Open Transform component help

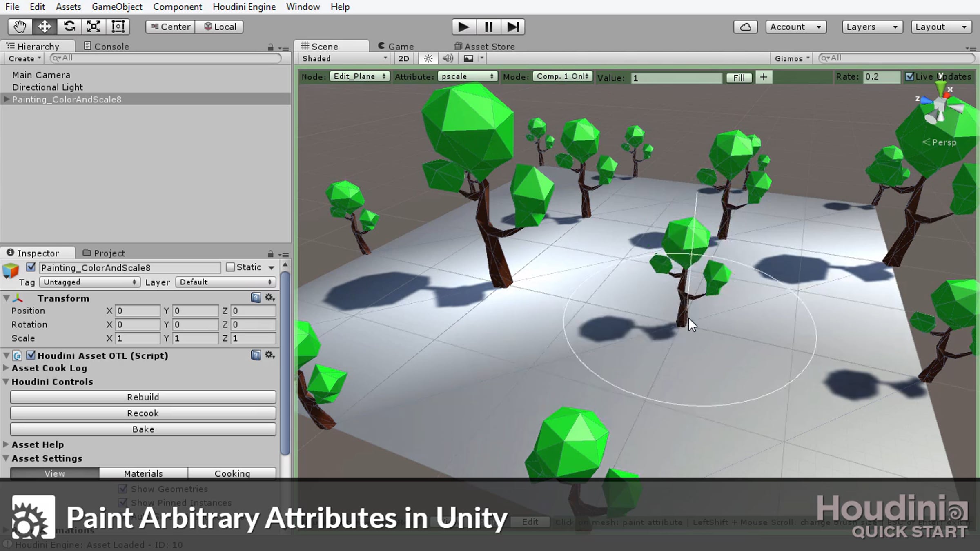pos(256,298)
